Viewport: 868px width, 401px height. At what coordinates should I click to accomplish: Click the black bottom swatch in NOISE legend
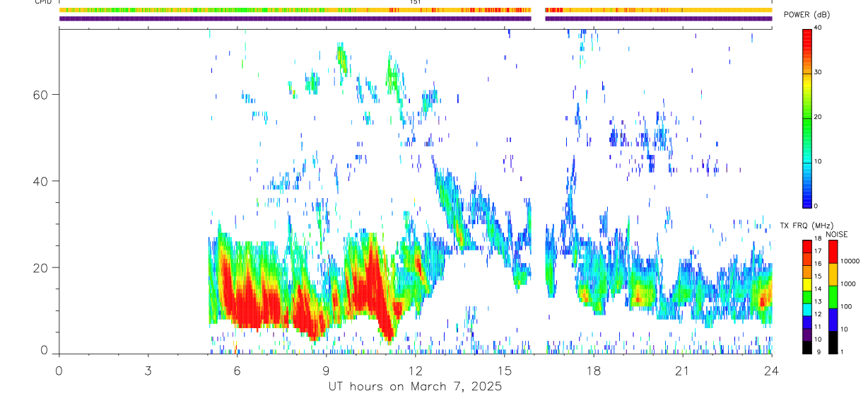click(832, 342)
